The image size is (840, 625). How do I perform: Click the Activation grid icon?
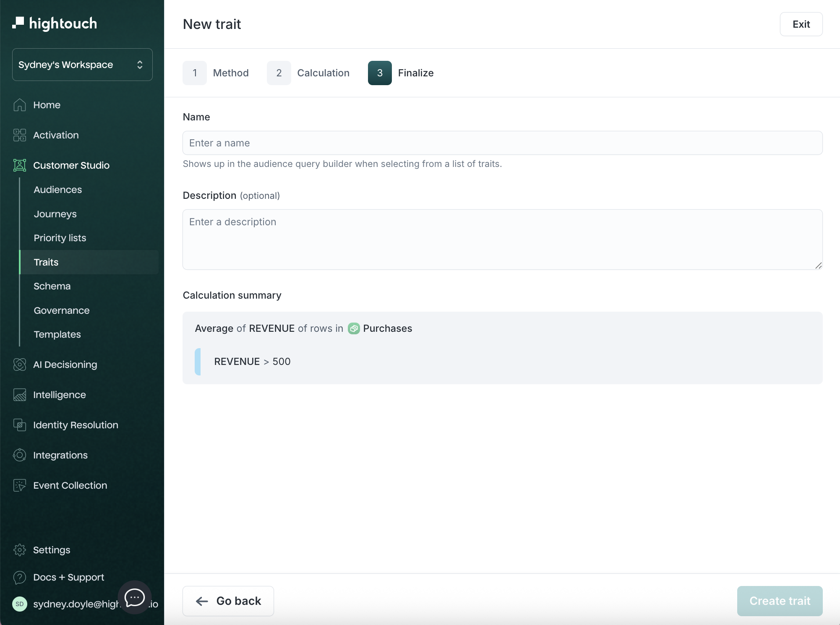[x=19, y=135]
